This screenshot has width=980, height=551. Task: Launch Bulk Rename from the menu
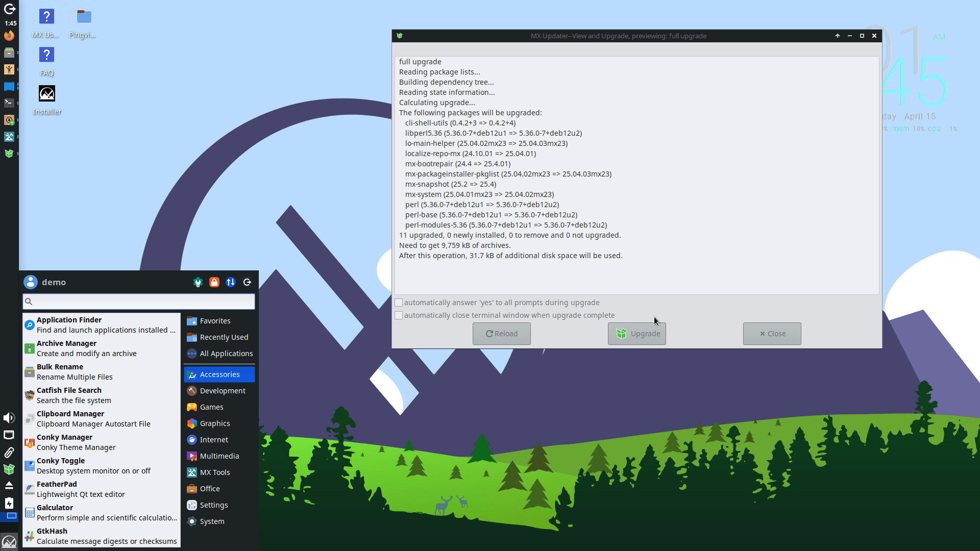102,372
